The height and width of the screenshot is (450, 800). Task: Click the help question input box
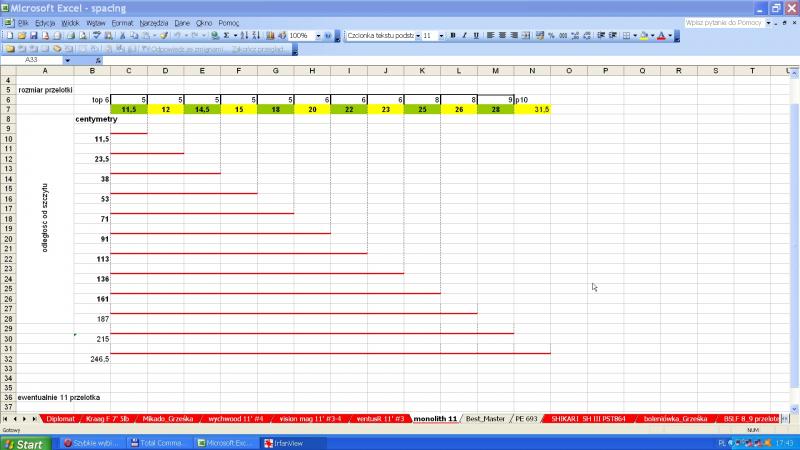(x=727, y=21)
